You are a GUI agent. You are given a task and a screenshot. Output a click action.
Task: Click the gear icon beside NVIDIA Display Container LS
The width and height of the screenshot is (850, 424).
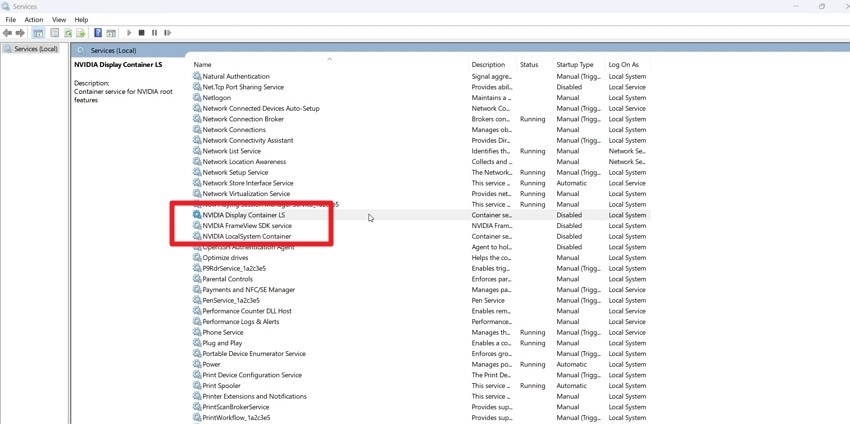tap(197, 215)
